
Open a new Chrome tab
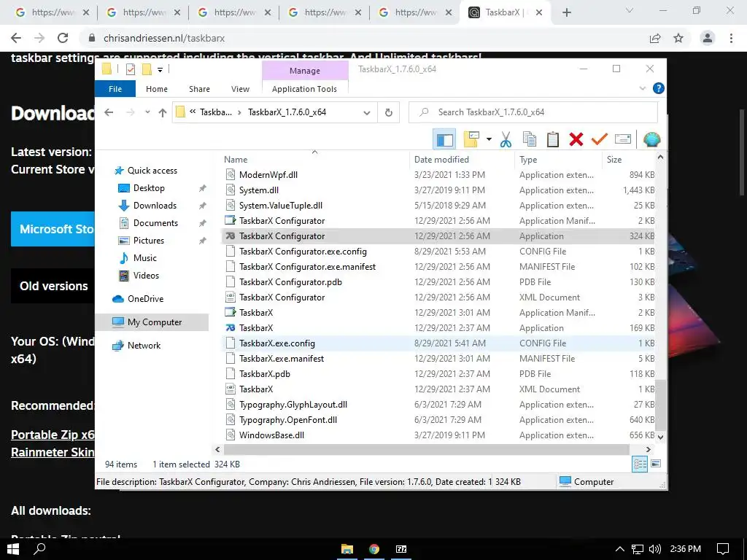coord(566,13)
